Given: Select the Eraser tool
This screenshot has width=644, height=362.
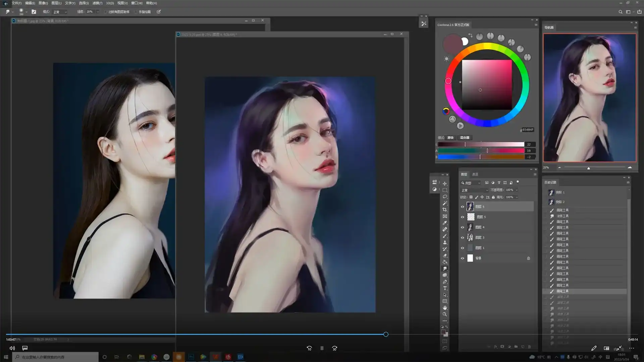Looking at the screenshot, I should point(445,255).
